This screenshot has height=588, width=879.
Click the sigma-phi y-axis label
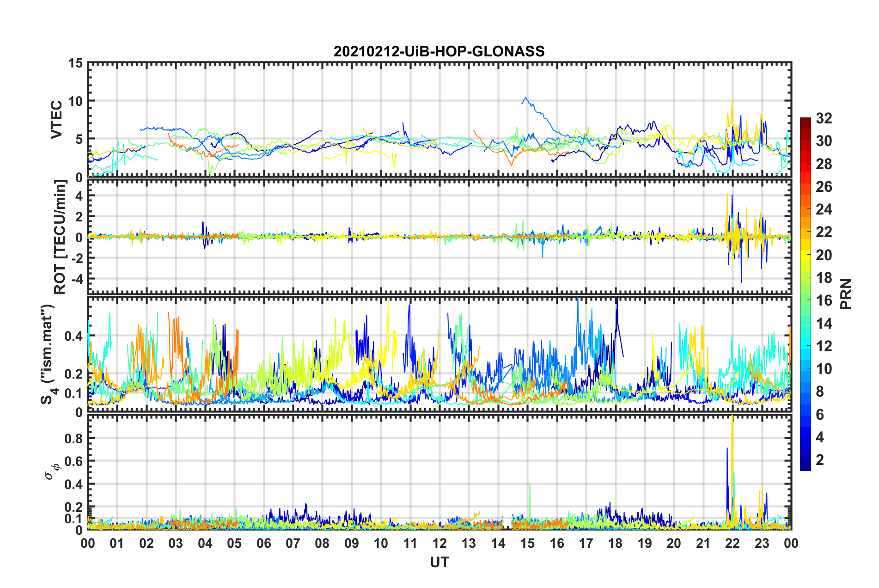[52, 471]
